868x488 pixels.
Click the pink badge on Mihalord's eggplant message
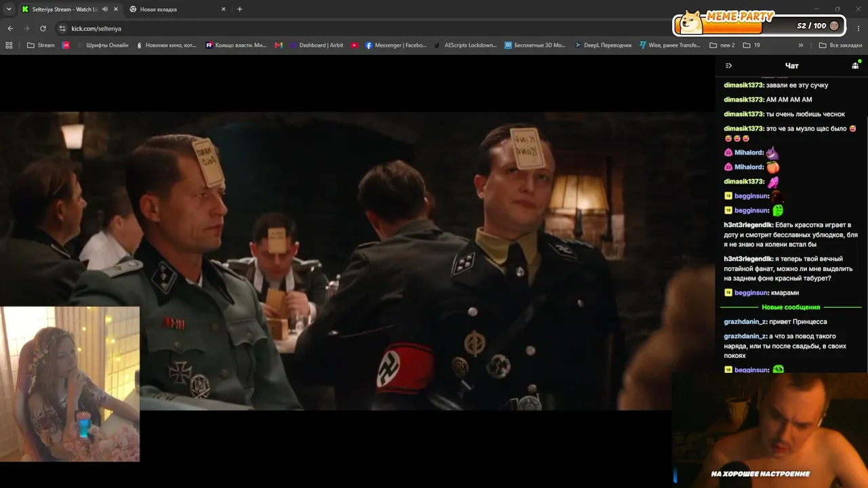(x=728, y=152)
